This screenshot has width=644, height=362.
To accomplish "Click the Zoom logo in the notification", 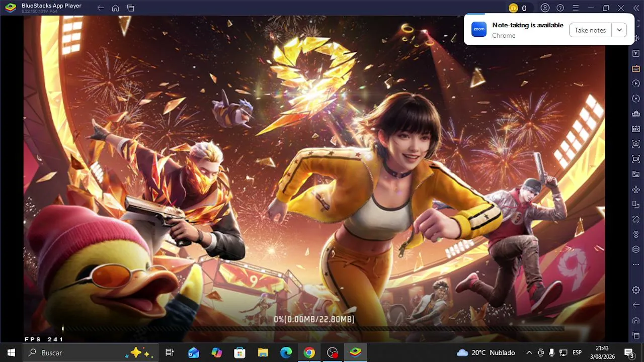I will coord(479,29).
